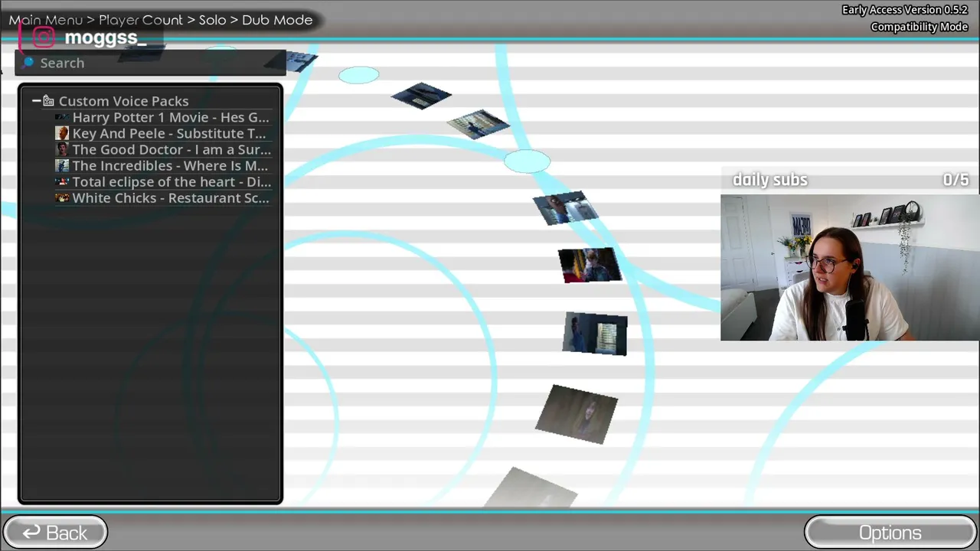Click The Incredibles pack icon
Viewport: 980px width, 551px height.
(x=62, y=165)
